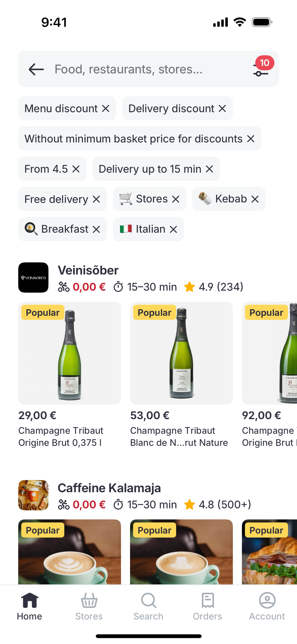
Task: Remove the Breakfast filter
Action: 96,229
